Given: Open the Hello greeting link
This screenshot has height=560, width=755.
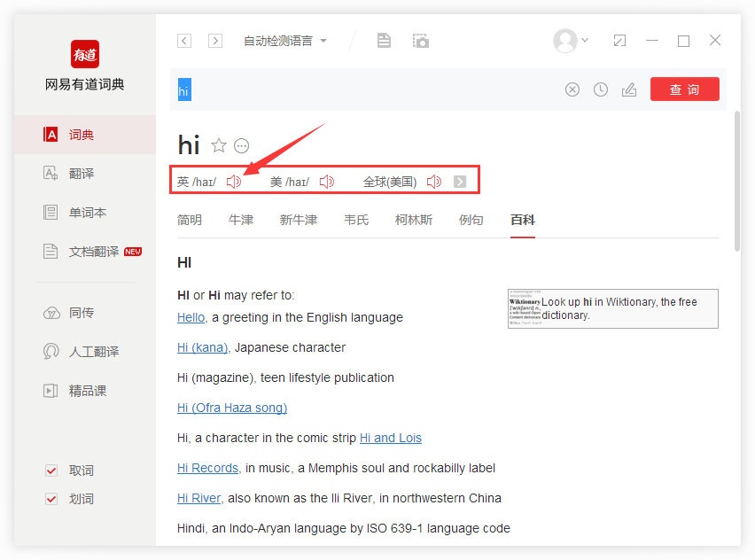Looking at the screenshot, I should [x=191, y=316].
